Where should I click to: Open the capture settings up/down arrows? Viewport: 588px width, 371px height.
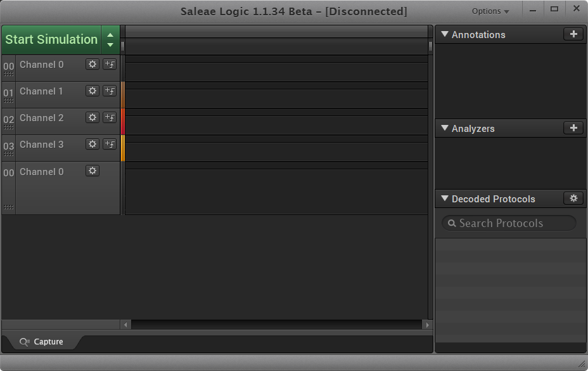pyautogui.click(x=110, y=40)
